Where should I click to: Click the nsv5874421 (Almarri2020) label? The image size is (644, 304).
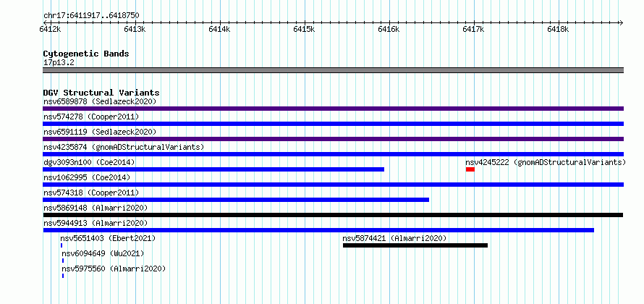(394, 238)
